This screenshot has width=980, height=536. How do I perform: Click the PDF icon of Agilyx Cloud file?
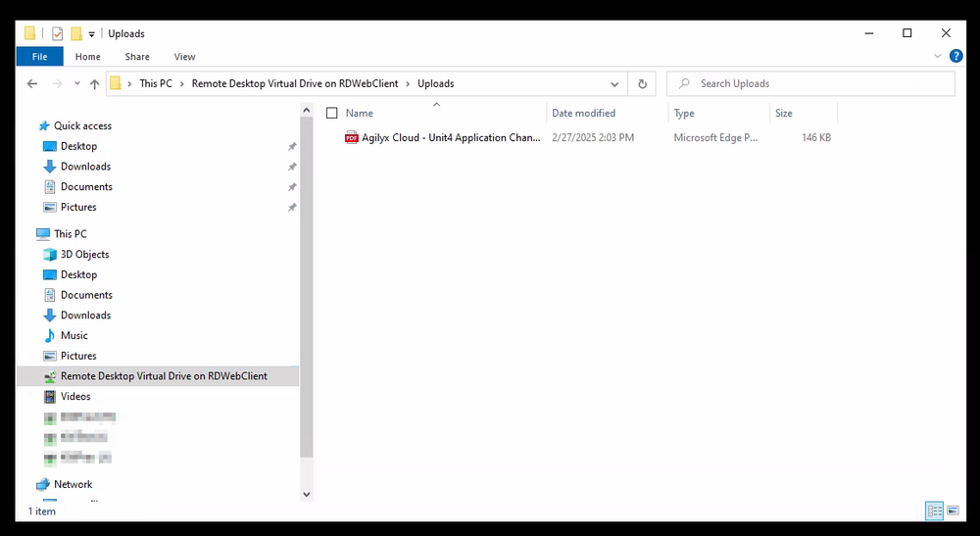[x=352, y=138]
